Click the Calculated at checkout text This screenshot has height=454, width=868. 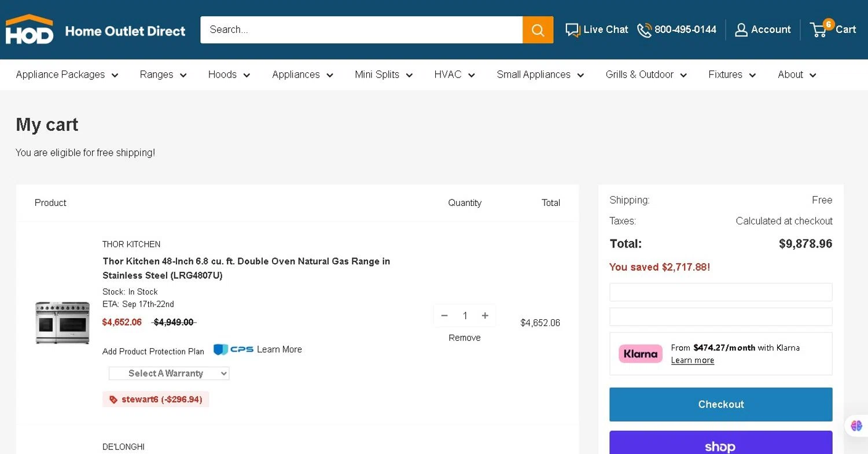click(x=784, y=221)
